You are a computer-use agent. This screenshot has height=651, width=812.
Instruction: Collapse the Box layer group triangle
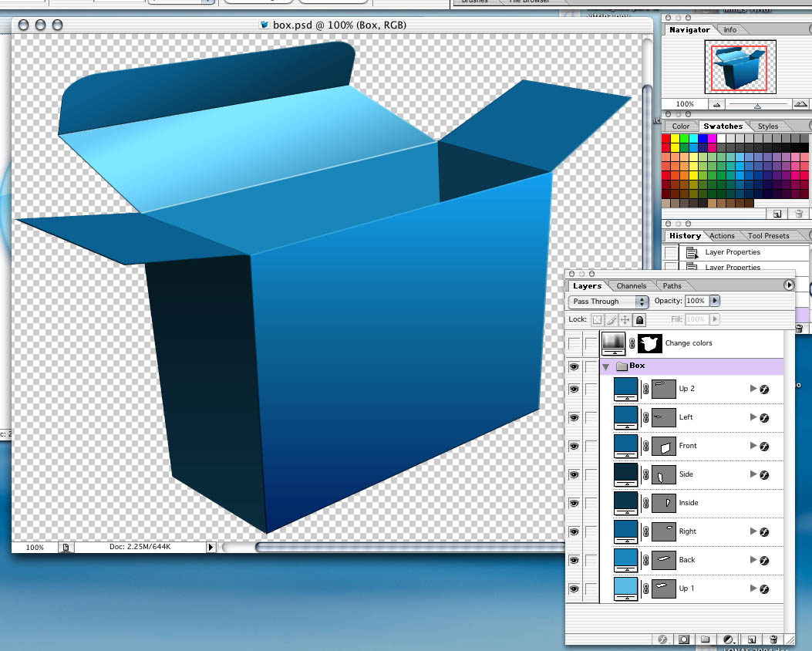coord(605,366)
